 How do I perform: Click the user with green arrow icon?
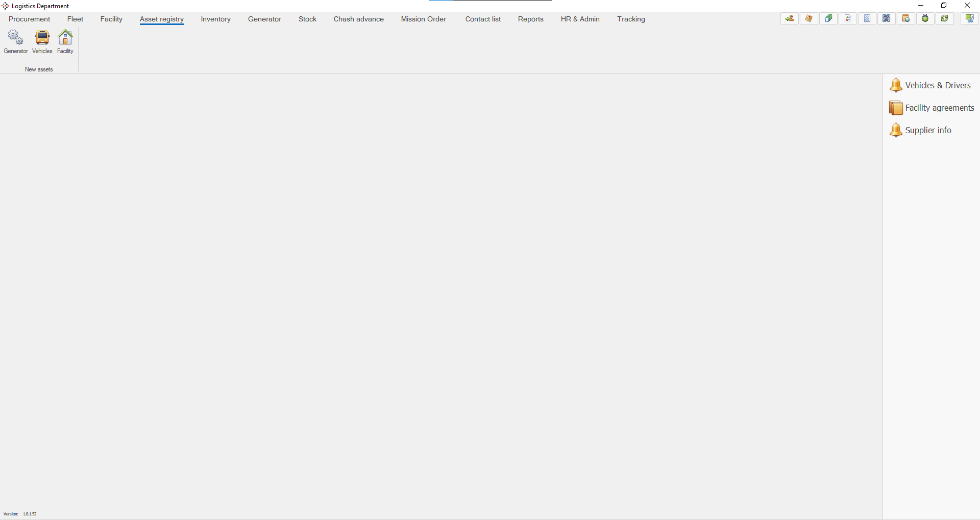(790, 18)
